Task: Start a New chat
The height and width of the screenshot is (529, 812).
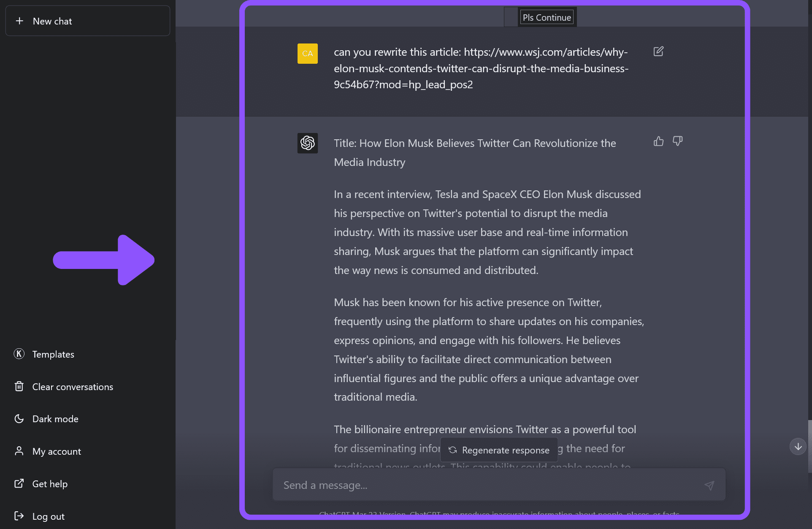Action: 87,21
